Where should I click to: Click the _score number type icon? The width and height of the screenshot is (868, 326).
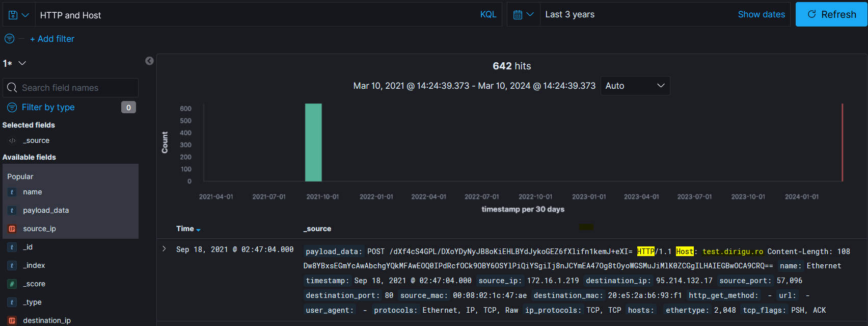coord(12,284)
